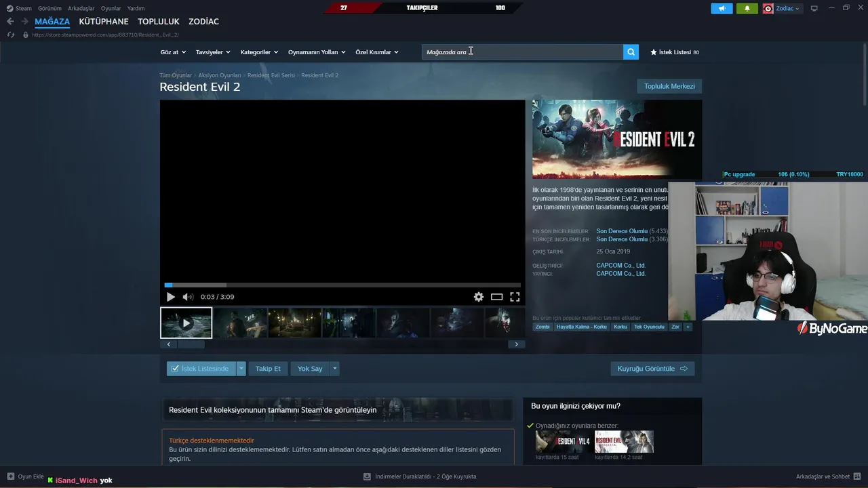Screen dimensions: 868x488
Task: Open the Tüm Oyunlar breadcrumb link
Action: tap(176, 75)
